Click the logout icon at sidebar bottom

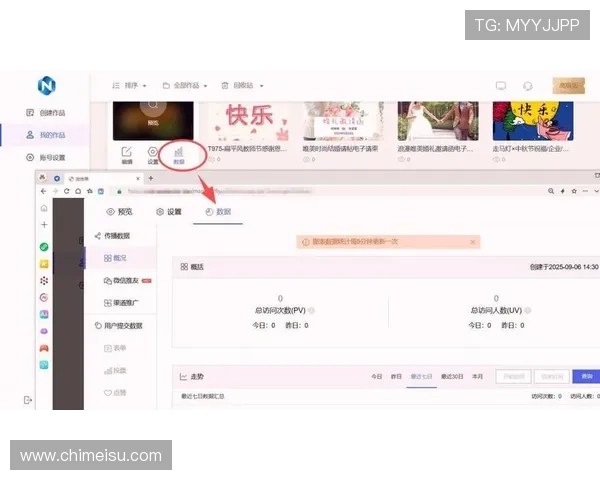28,400
